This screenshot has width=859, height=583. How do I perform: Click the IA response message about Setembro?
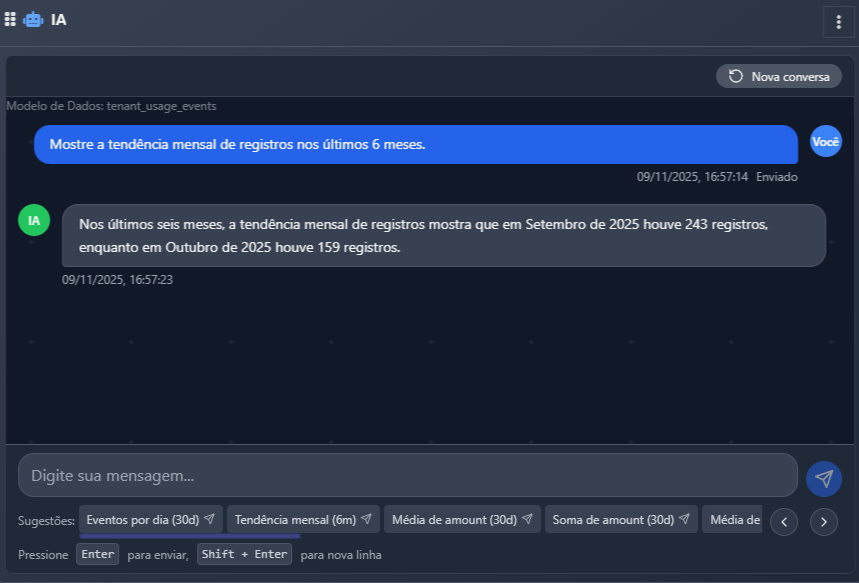click(x=443, y=235)
